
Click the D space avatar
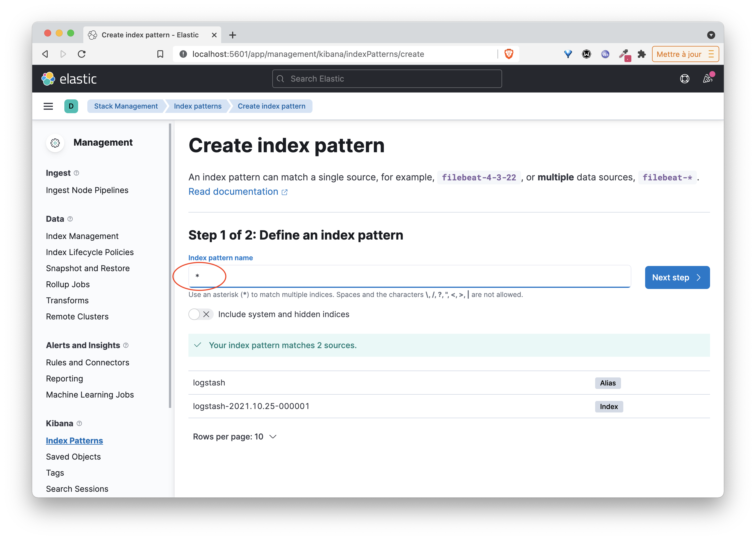(x=71, y=106)
